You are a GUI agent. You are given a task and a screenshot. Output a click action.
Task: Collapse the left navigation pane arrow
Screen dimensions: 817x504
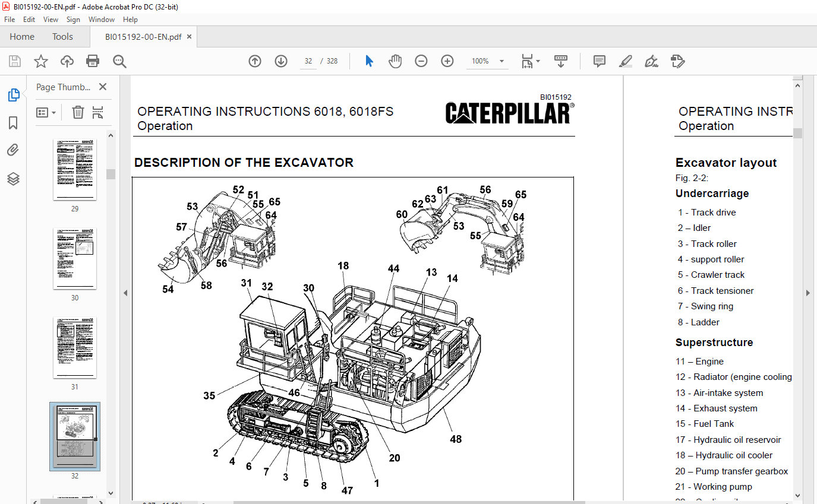[125, 293]
